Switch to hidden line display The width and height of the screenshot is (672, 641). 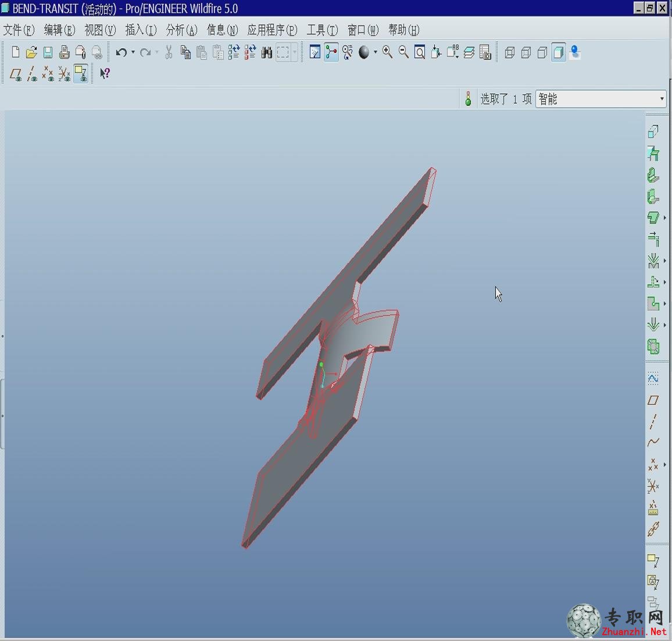(x=526, y=52)
